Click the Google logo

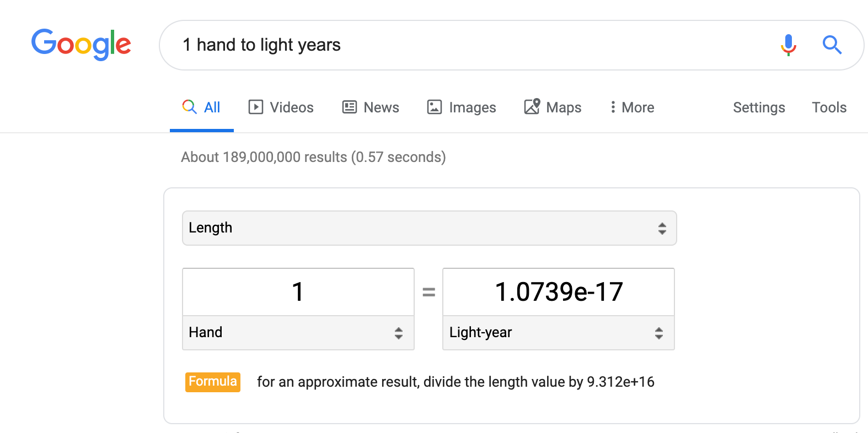click(x=81, y=45)
